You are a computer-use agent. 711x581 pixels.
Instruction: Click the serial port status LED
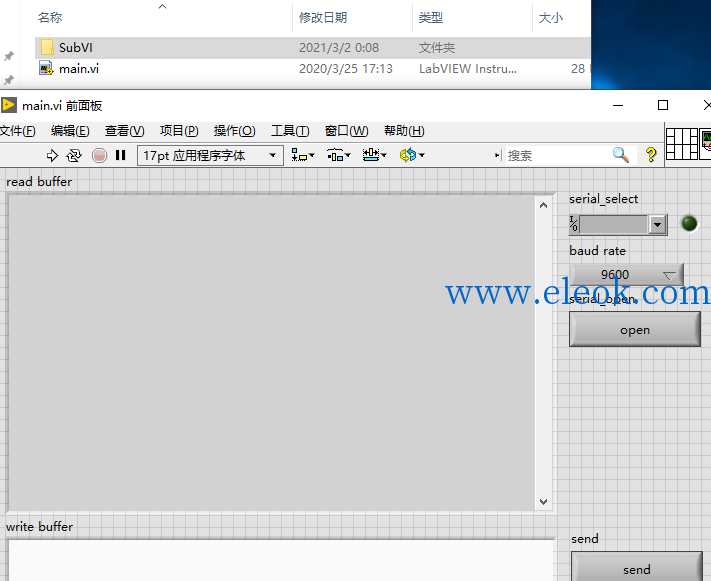[689, 223]
